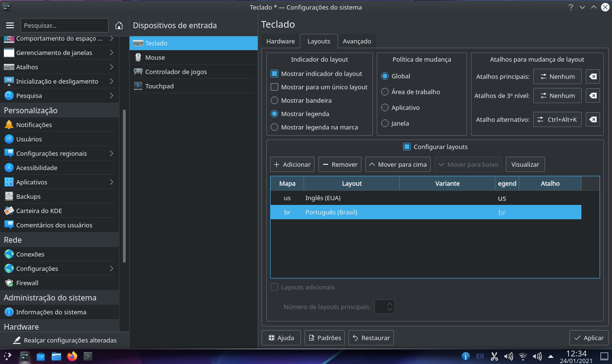The image size is (612, 364).
Task: Select the Mouse device icon
Action: (137, 57)
